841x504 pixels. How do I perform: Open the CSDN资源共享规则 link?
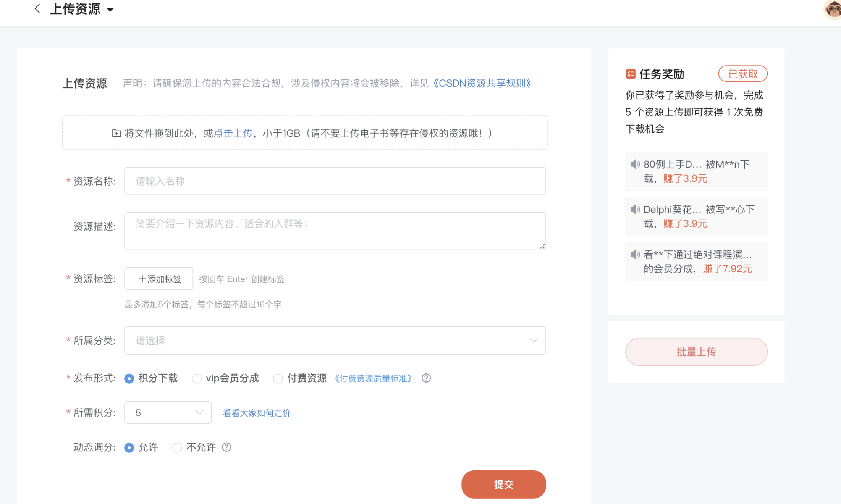482,83
